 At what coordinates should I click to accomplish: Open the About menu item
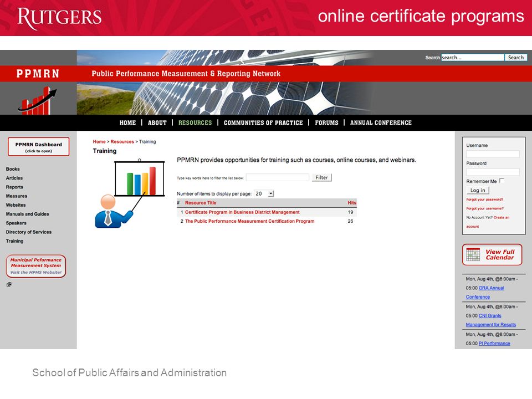(157, 123)
